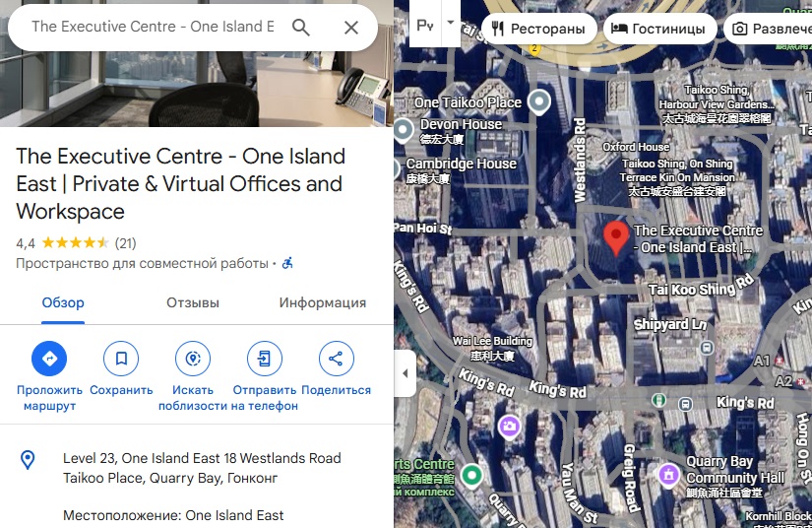Click the Сохранить bookmark icon
Screen dimensions: 812x528
(x=121, y=358)
